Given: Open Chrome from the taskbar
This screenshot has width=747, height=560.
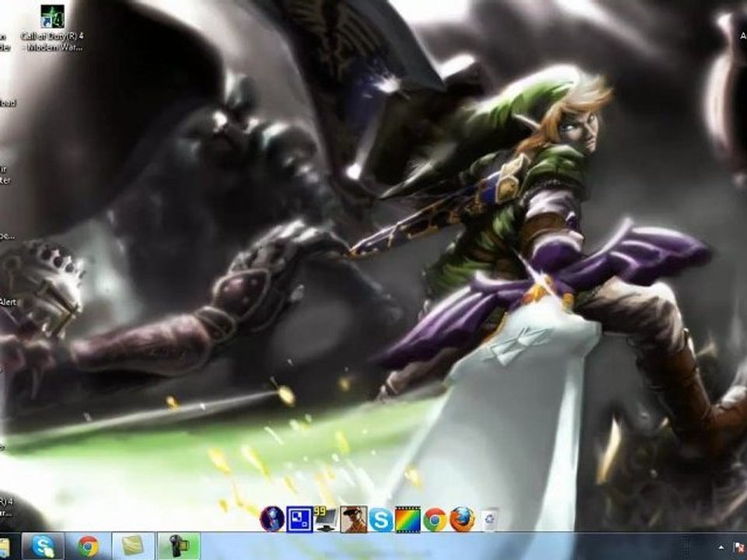Looking at the screenshot, I should (x=88, y=546).
